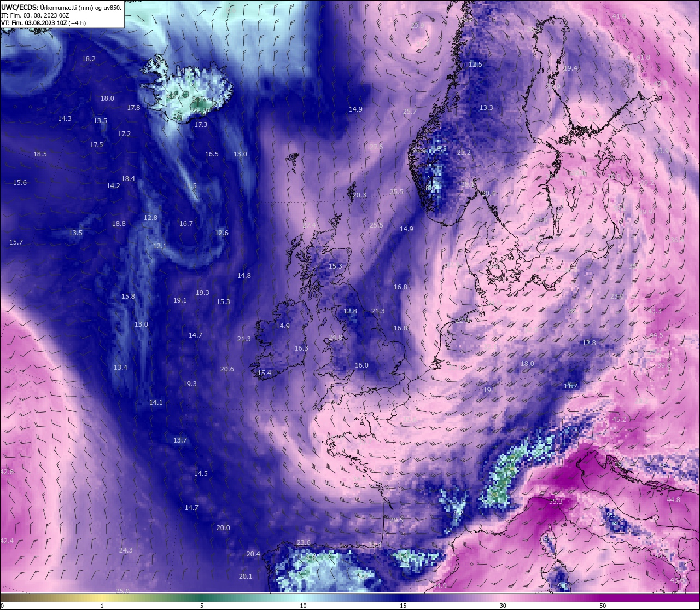The height and width of the screenshot is (610, 700).
Task: Click the 16.7 value label
Action: tap(186, 223)
